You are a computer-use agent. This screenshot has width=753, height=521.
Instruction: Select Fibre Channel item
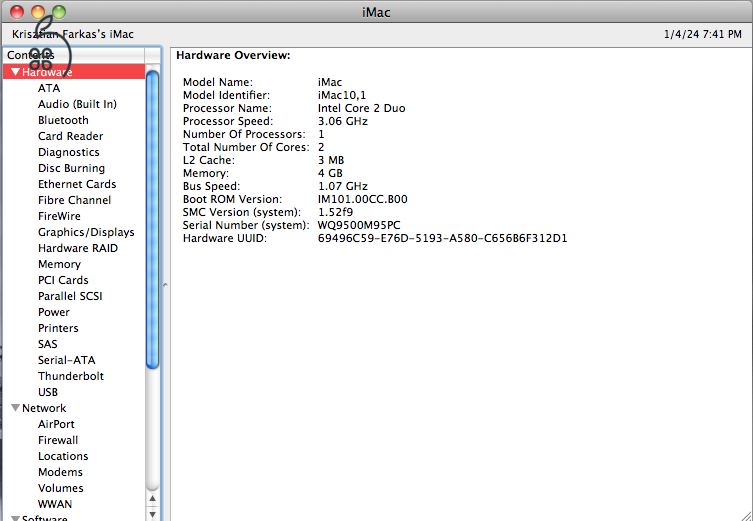(x=74, y=200)
